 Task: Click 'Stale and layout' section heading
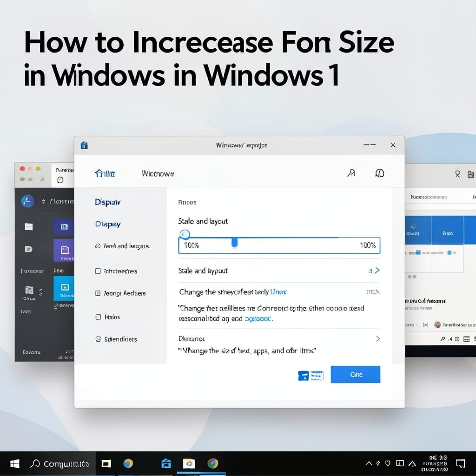tap(203, 221)
